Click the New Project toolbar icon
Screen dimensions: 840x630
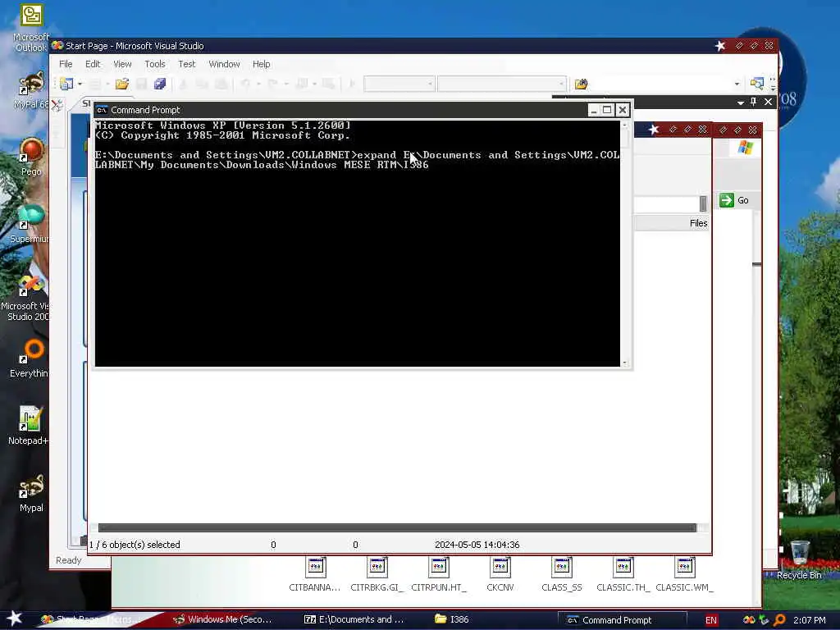(66, 84)
